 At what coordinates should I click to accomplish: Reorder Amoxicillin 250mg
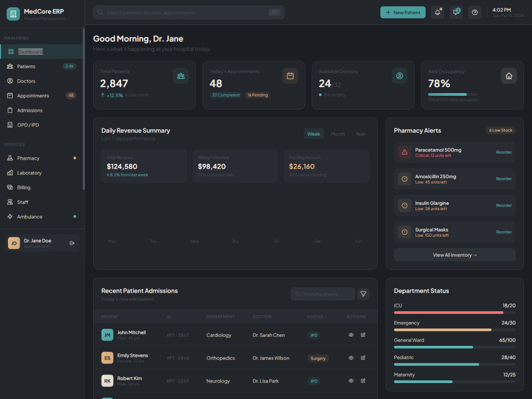tap(503, 179)
